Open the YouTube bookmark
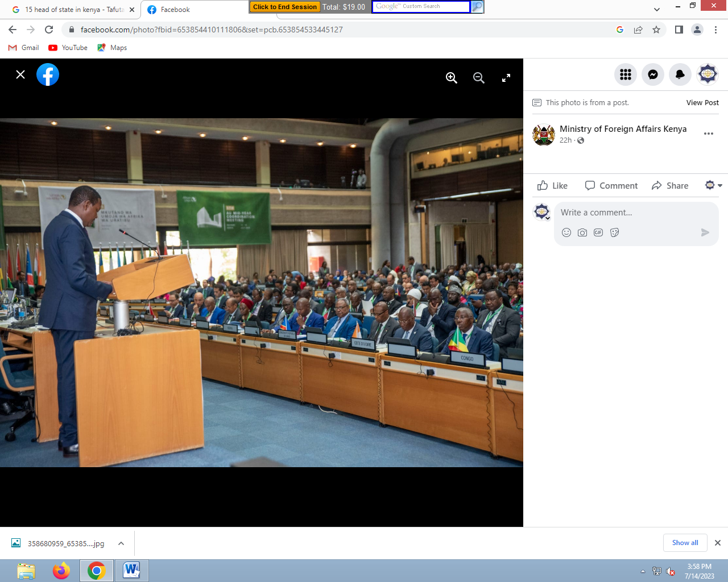Viewport: 728px width, 582px height. (68, 48)
